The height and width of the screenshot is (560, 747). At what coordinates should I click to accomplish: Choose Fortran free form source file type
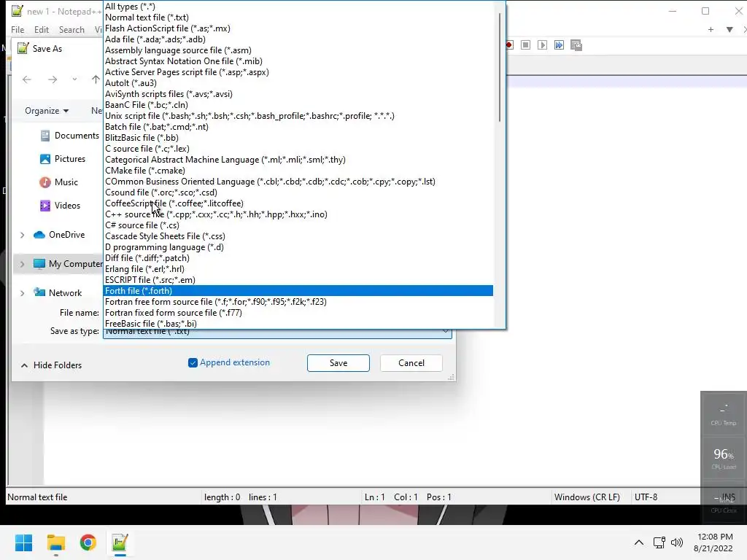(x=298, y=302)
